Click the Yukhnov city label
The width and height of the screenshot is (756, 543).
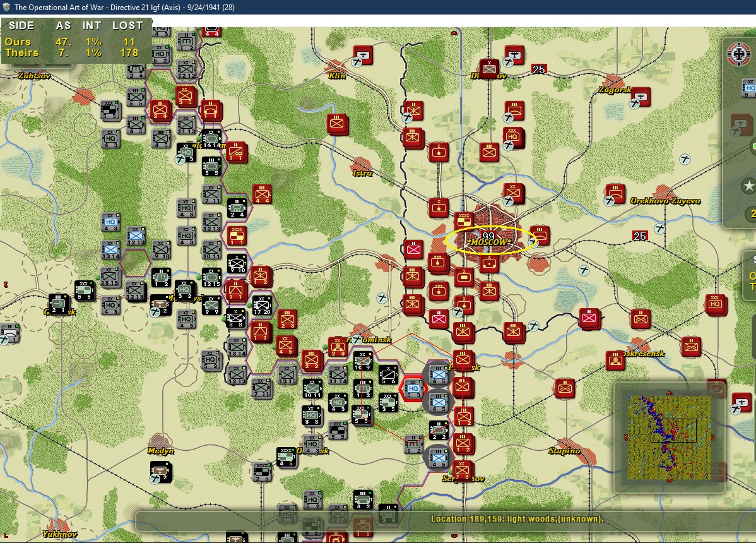(x=59, y=534)
